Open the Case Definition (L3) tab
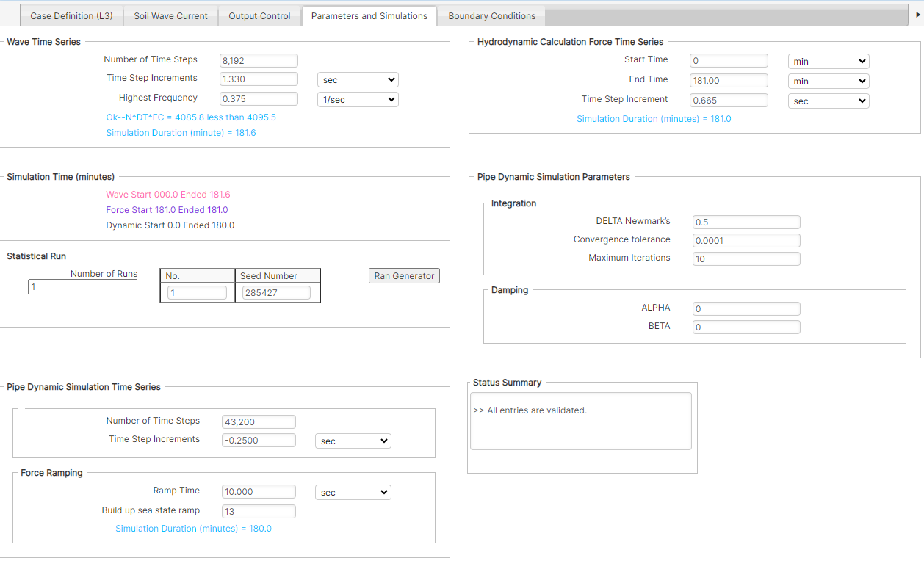Viewport: 924px width, 561px height. (x=71, y=15)
